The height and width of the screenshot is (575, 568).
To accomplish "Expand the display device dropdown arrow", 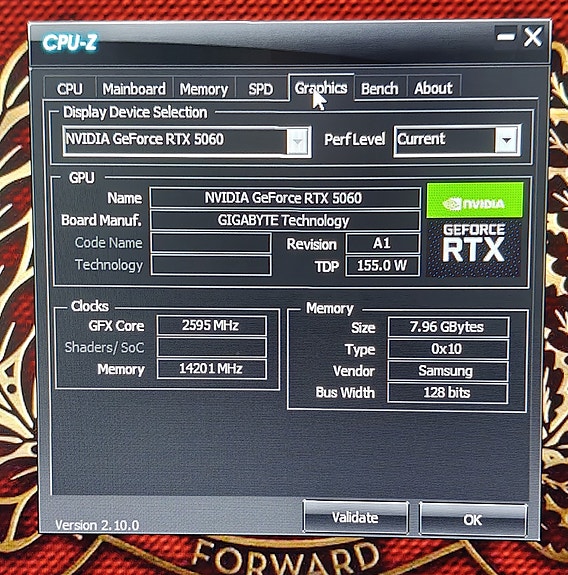I will 297,141.
